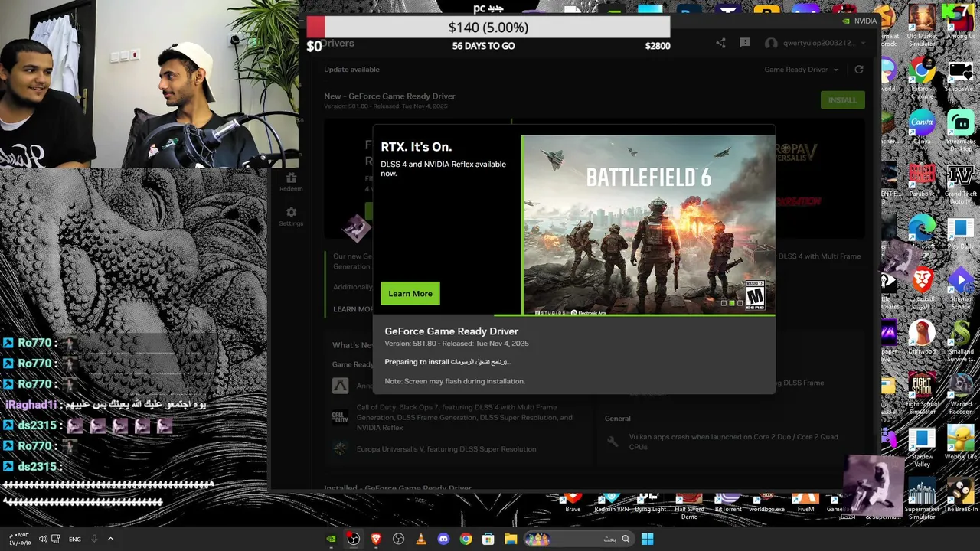Click the share icon in the NVIDIA app header
This screenshot has width=980, height=551.
(x=720, y=43)
